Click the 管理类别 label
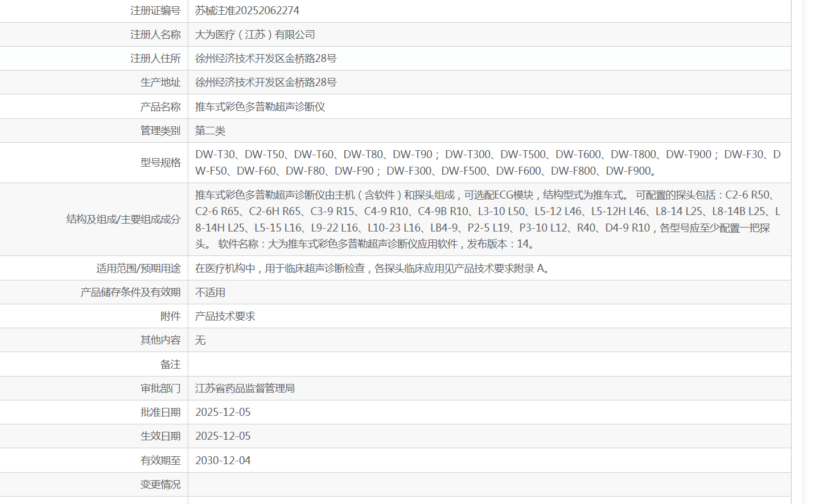 pyautogui.click(x=160, y=131)
